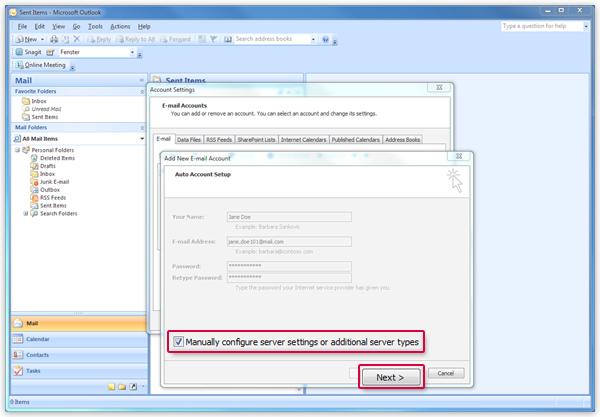Select the Deleted Items folder
The image size is (600, 417).
click(x=53, y=158)
